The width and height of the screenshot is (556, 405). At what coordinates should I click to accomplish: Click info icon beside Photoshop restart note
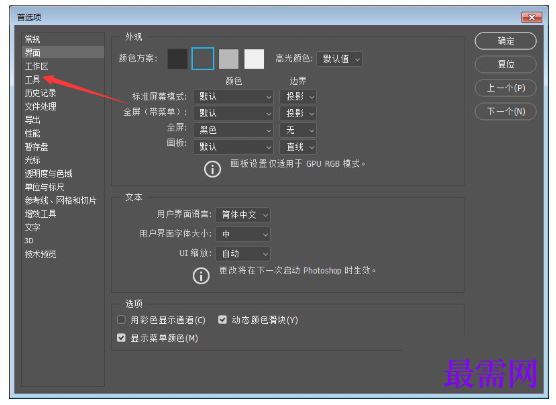[x=201, y=276]
